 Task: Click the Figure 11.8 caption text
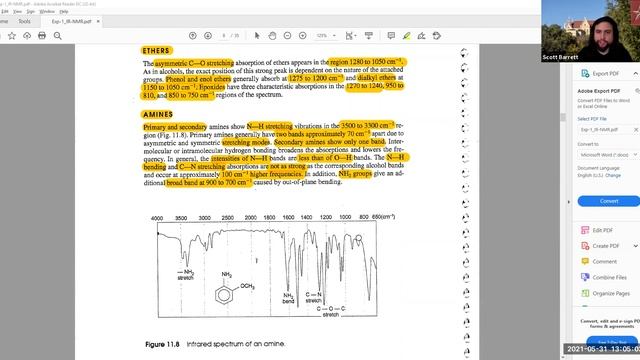(215, 344)
